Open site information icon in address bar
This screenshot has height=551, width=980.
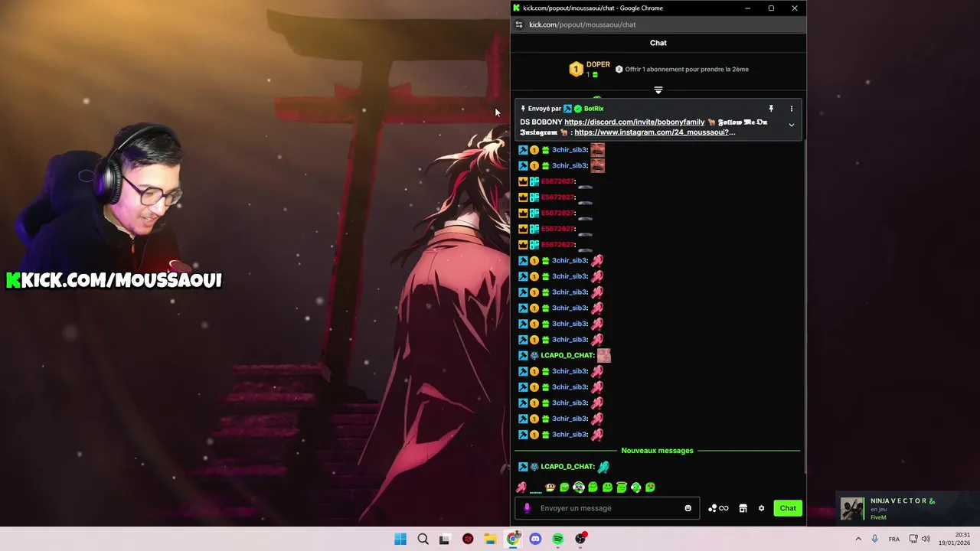518,24
